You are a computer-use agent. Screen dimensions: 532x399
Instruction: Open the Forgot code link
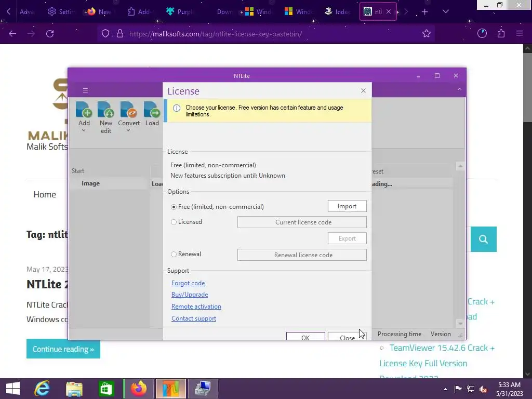(x=188, y=283)
